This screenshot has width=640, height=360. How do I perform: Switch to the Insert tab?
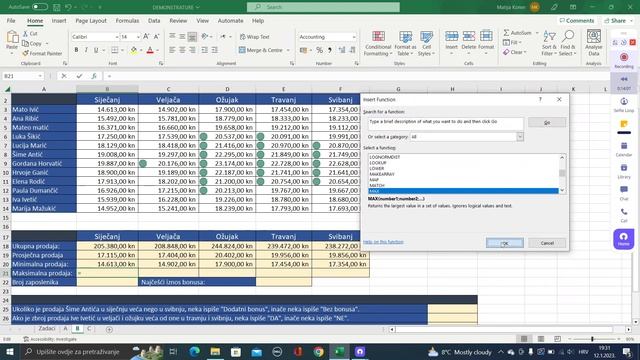(x=59, y=20)
